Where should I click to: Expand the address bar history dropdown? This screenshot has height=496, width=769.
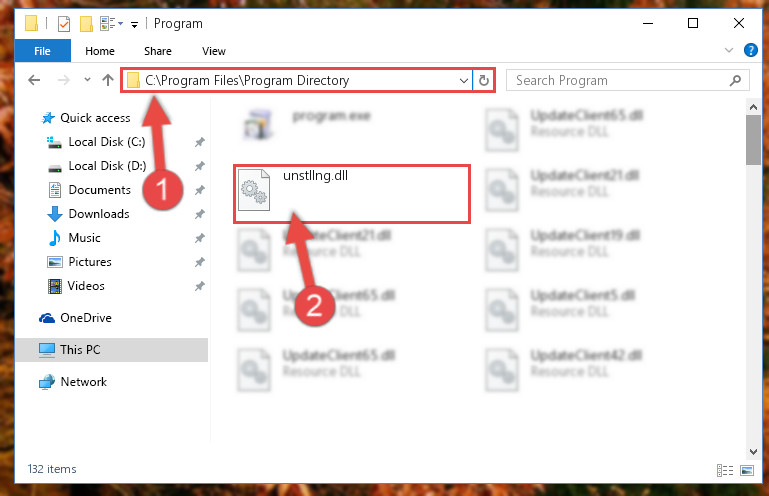(x=463, y=80)
